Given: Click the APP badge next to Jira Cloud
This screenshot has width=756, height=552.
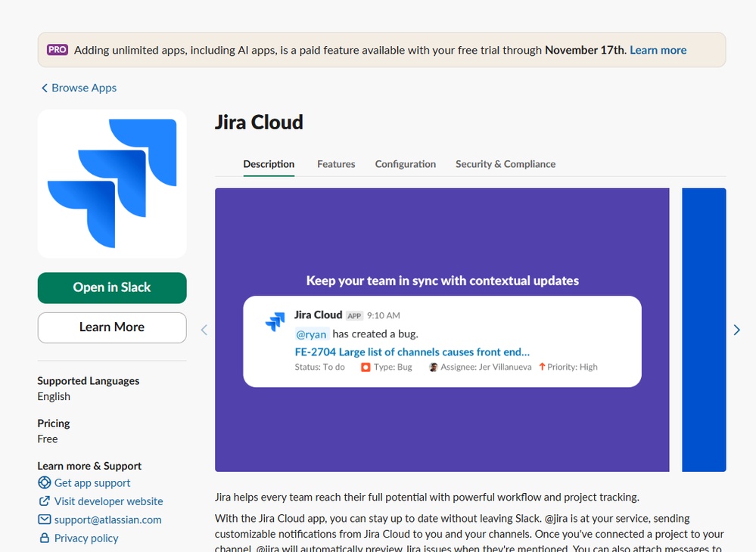Looking at the screenshot, I should point(354,315).
